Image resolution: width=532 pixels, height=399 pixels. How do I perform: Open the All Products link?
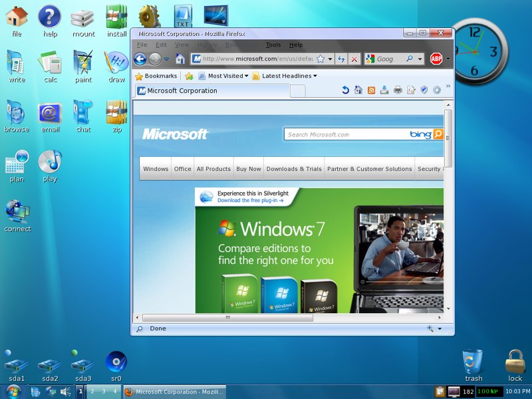(x=213, y=169)
